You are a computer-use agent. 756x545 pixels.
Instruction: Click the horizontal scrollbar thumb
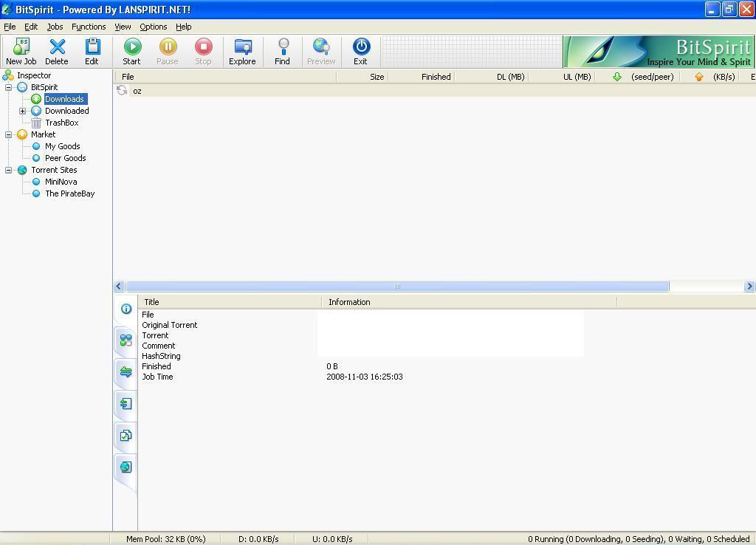coord(397,286)
